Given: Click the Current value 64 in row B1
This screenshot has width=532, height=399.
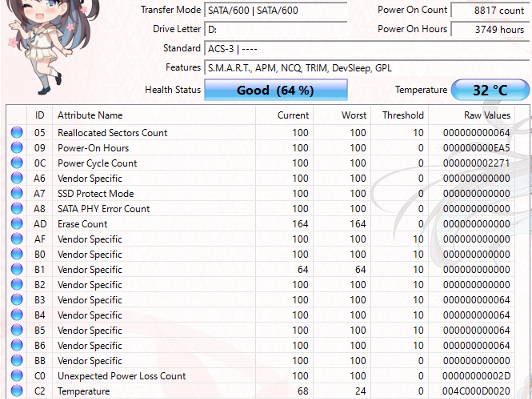Looking at the screenshot, I should tap(303, 269).
